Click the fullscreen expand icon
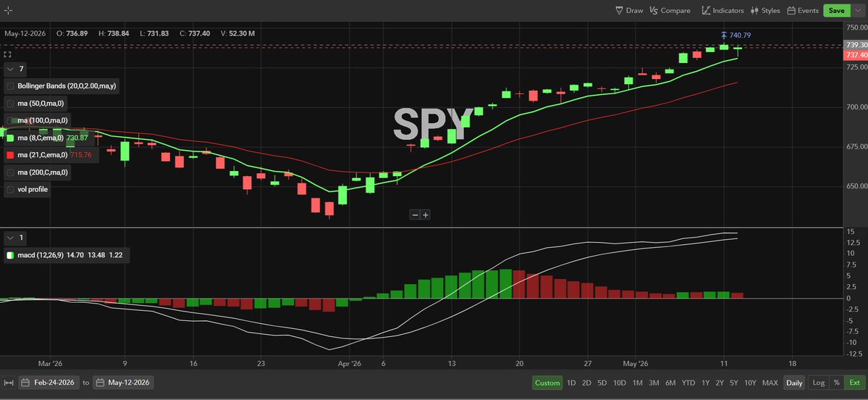868x400 pixels. 8,54
